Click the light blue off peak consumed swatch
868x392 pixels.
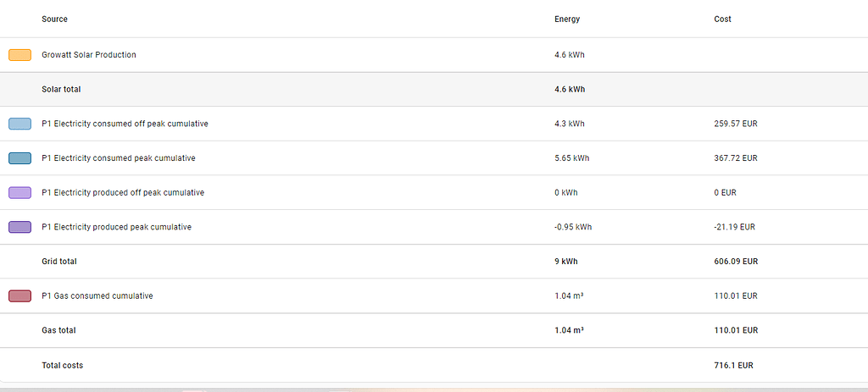(19, 124)
